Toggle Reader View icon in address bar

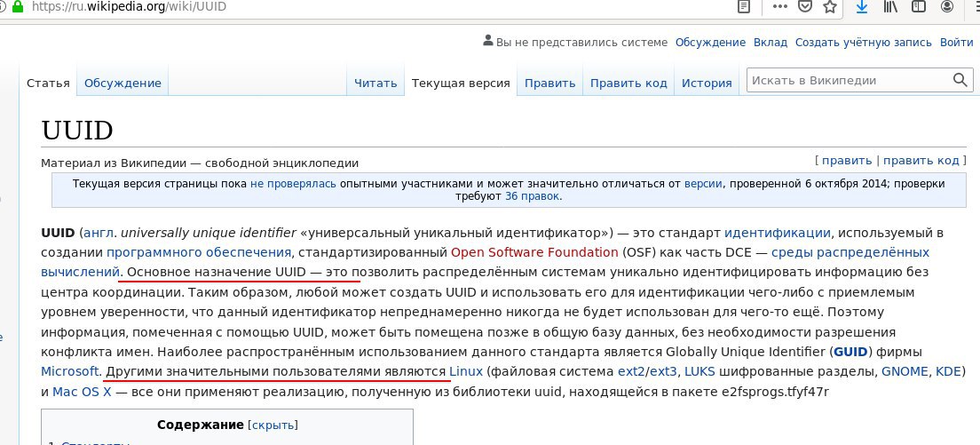744,7
